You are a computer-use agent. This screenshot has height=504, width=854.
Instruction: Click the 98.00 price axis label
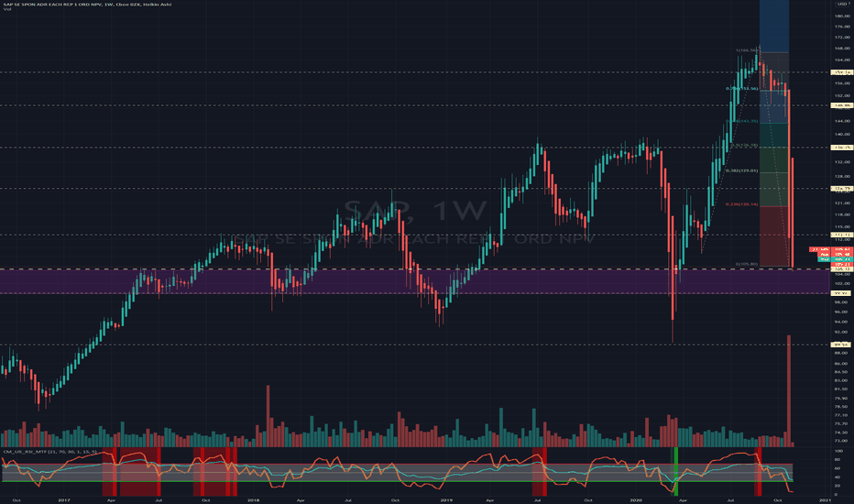point(842,301)
